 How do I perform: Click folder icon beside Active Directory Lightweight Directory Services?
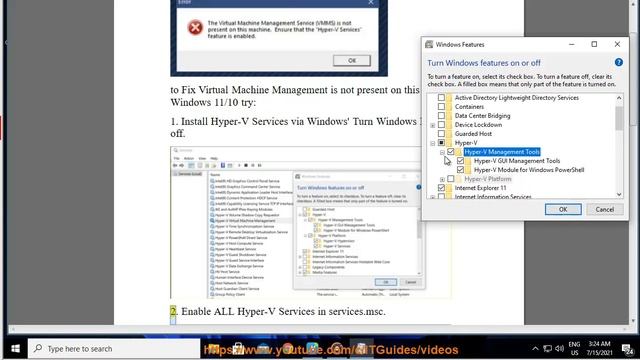[x=449, y=98]
